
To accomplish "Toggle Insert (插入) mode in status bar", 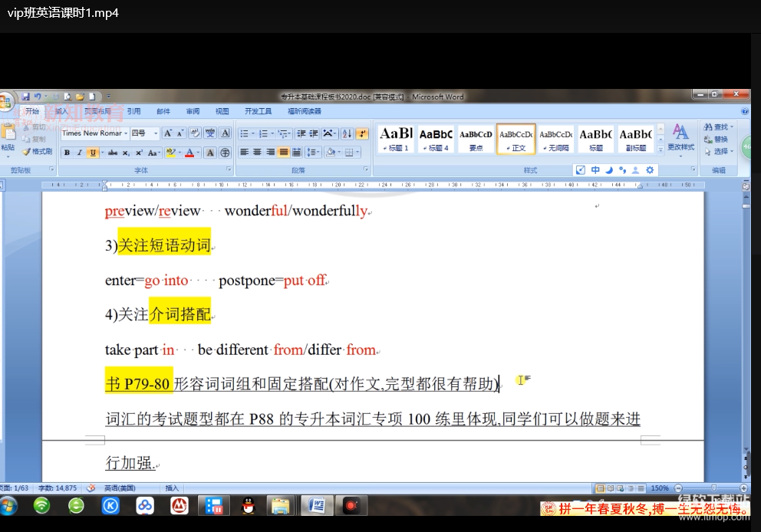I will pos(172,488).
